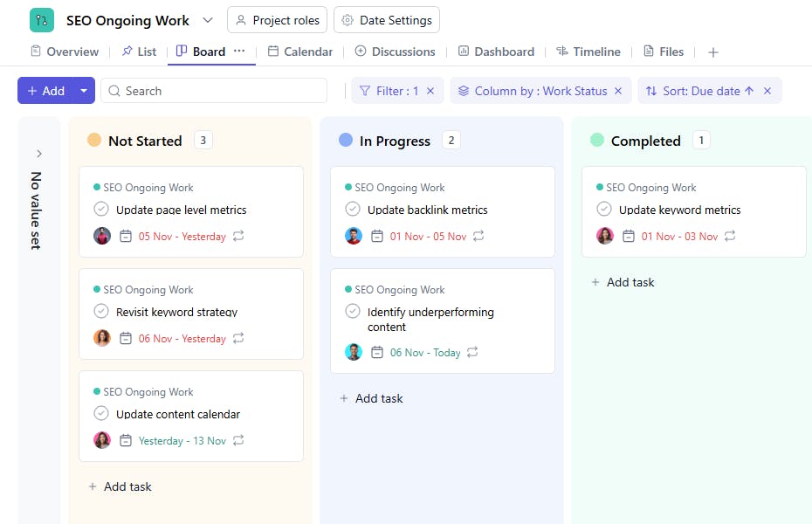Open the dropdown beside the SEO Ongoing Work title
This screenshot has height=524, width=812.
click(x=207, y=19)
